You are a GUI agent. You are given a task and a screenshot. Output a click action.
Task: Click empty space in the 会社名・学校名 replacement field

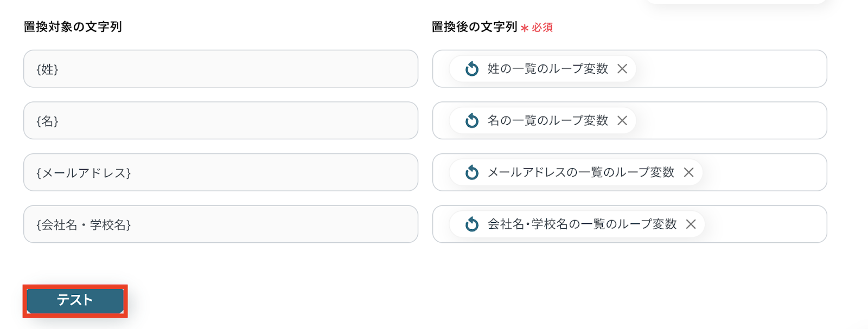765,224
